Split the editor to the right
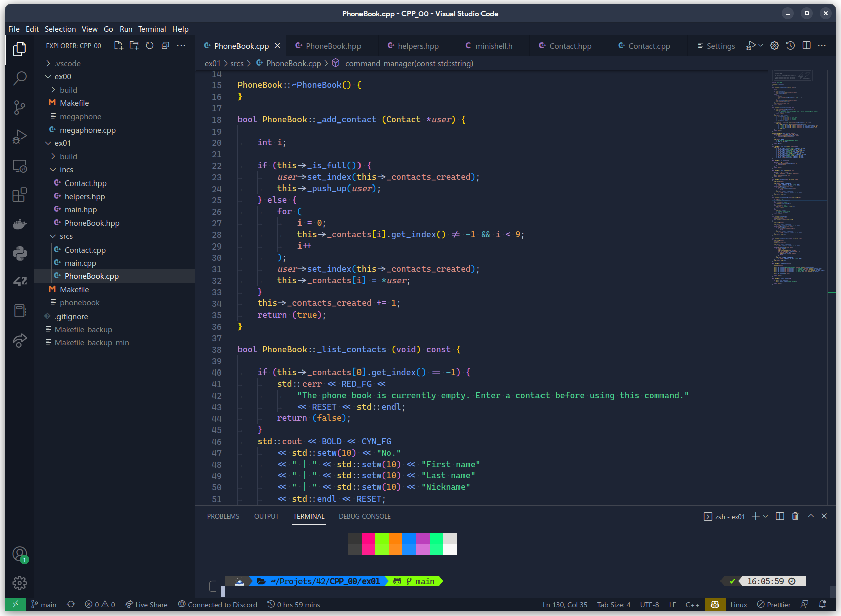 click(x=807, y=46)
